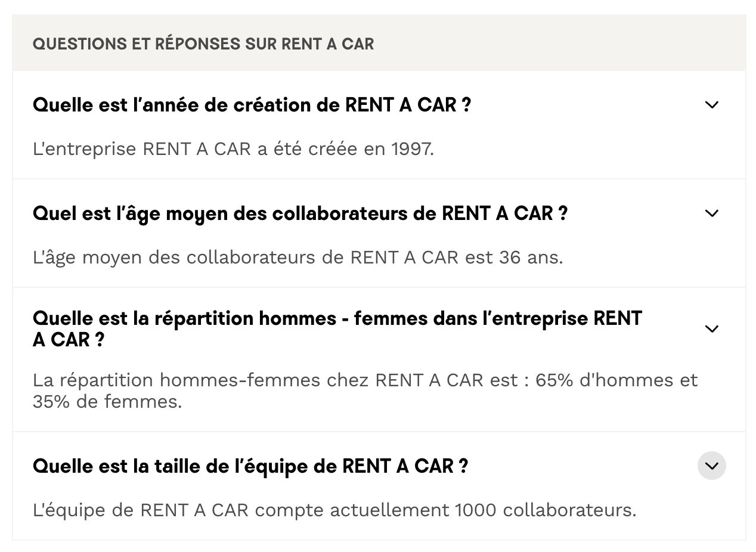Collapse the hommes - femmes répartition answer arrow
Screen dimensions: 756x552
click(711, 329)
